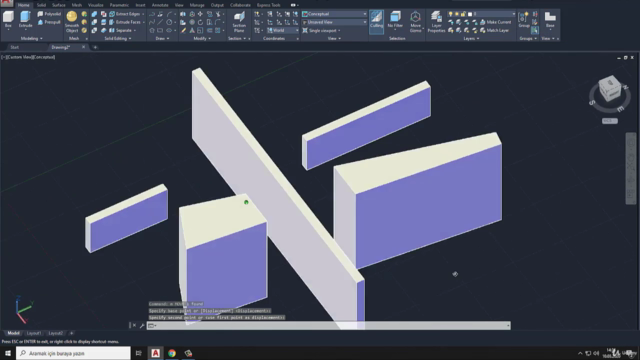The height and width of the screenshot is (360, 640).
Task: Toggle current layer freeze sun icon
Action: 457,14
